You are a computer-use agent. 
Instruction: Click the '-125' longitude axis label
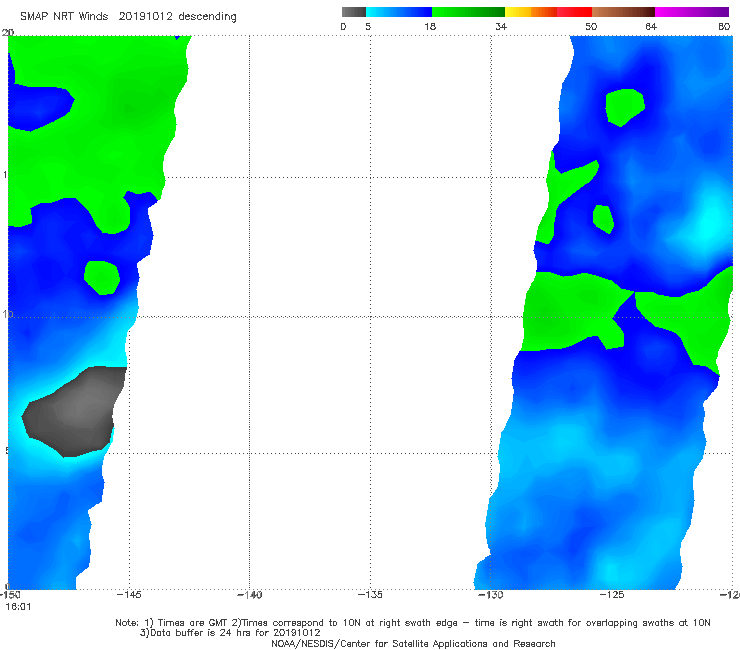(612, 595)
